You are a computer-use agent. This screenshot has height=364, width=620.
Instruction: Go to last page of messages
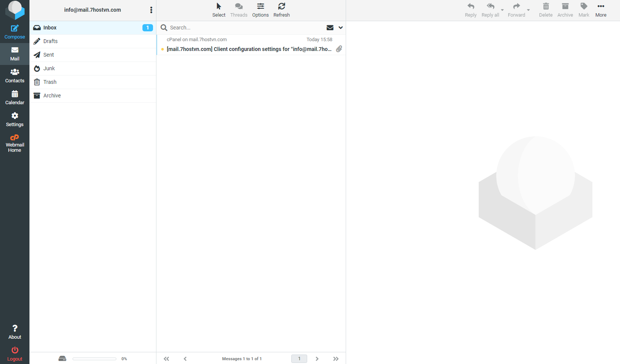[x=336, y=359]
